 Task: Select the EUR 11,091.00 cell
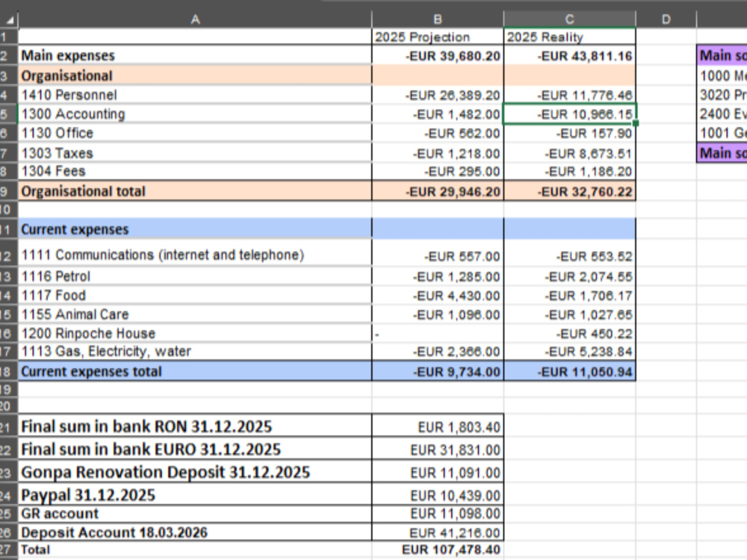[x=437, y=471]
